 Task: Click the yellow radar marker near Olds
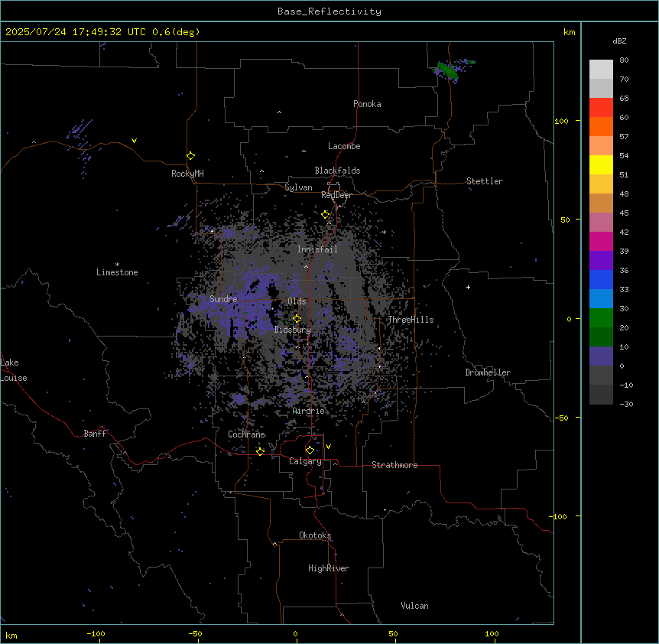pos(297,319)
